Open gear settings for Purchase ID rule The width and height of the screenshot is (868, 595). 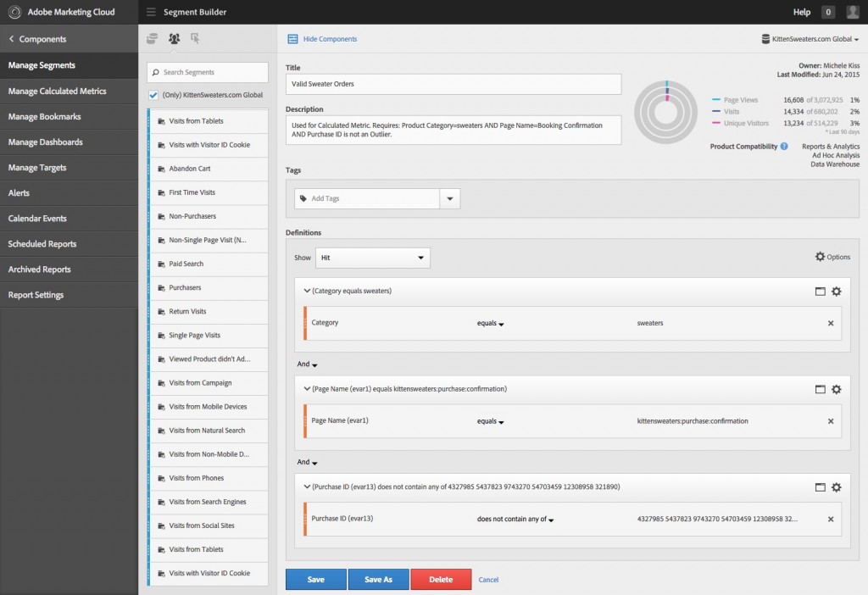[x=836, y=487]
